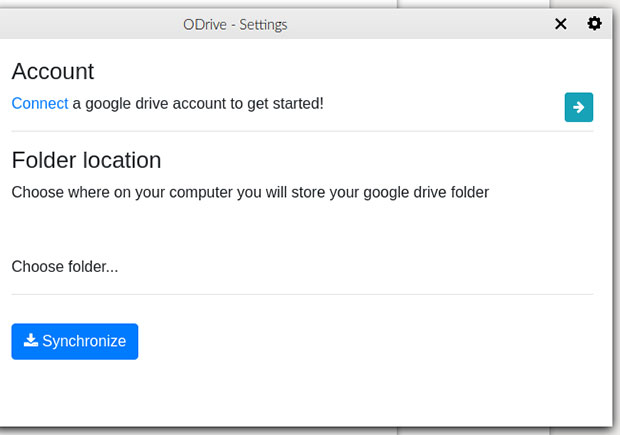
Task: Select the Account heading text
Action: 53,72
